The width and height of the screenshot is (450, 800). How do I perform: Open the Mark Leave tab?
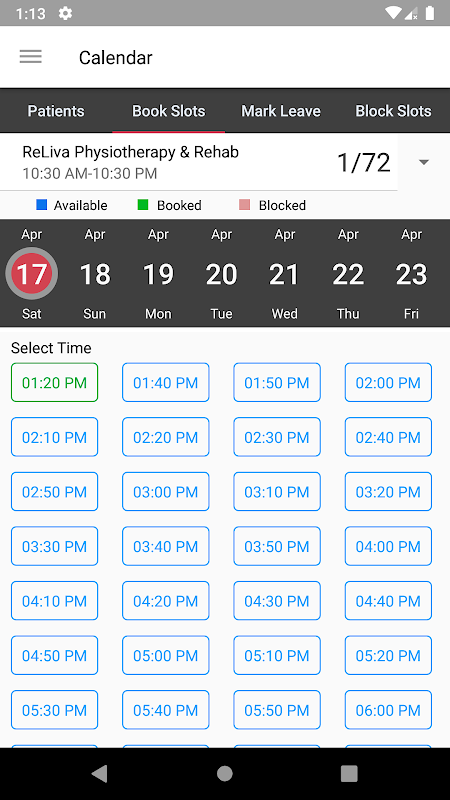(281, 111)
